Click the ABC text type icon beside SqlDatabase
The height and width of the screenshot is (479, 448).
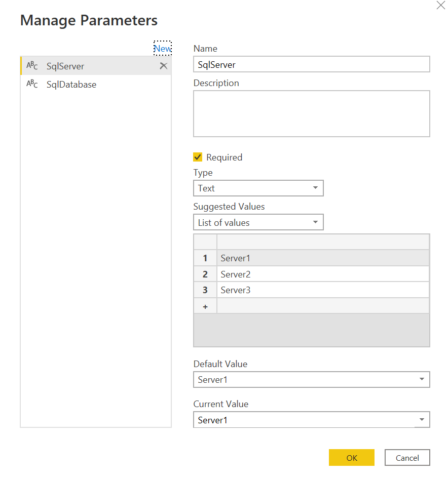point(32,84)
